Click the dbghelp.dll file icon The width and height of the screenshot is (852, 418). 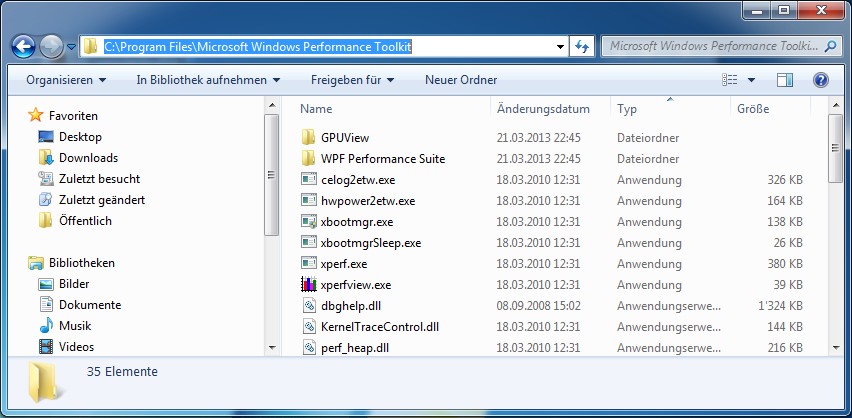[309, 305]
